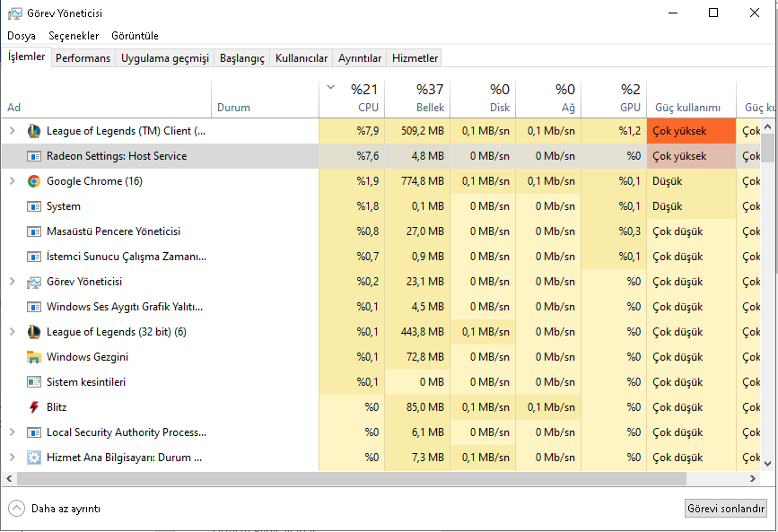The image size is (778, 532).
Task: Expand the League of Legends (TM) Client group
Action: click(13, 131)
